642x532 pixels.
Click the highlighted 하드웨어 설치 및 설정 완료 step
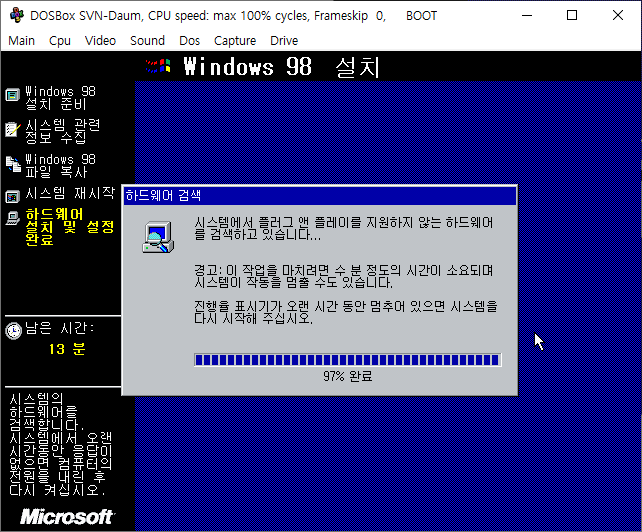pyautogui.click(x=70, y=226)
